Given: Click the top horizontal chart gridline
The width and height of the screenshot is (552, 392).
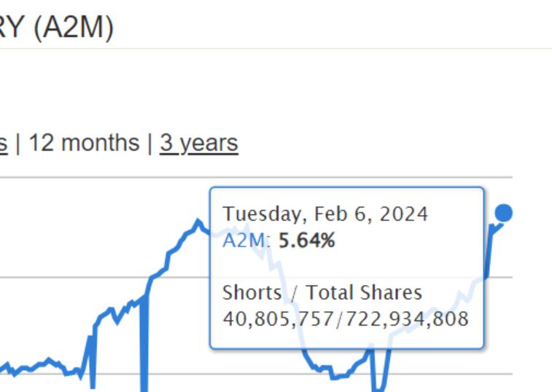Looking at the screenshot, I should click(256, 177).
